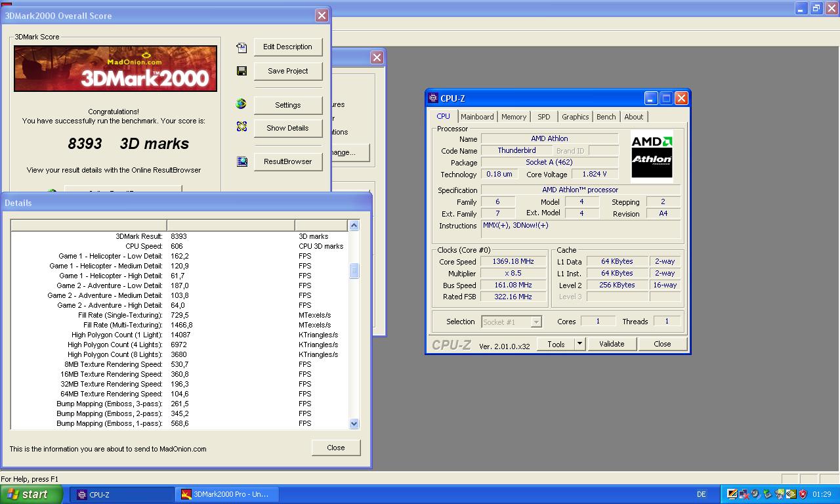Click the monitor icon beside ResultBrowser
Viewport: 840px width, 504px height.
[241, 161]
